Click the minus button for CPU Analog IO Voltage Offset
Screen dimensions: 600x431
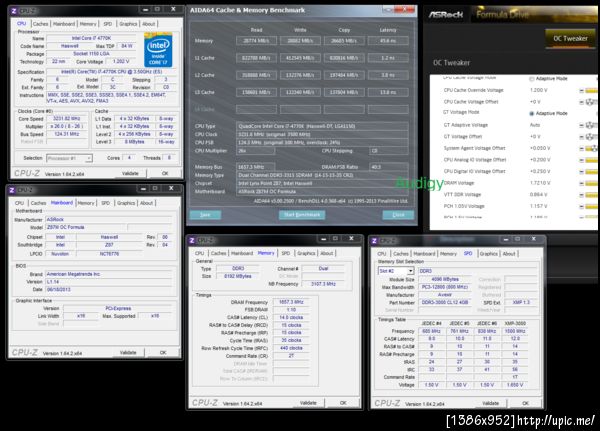pyautogui.click(x=582, y=160)
